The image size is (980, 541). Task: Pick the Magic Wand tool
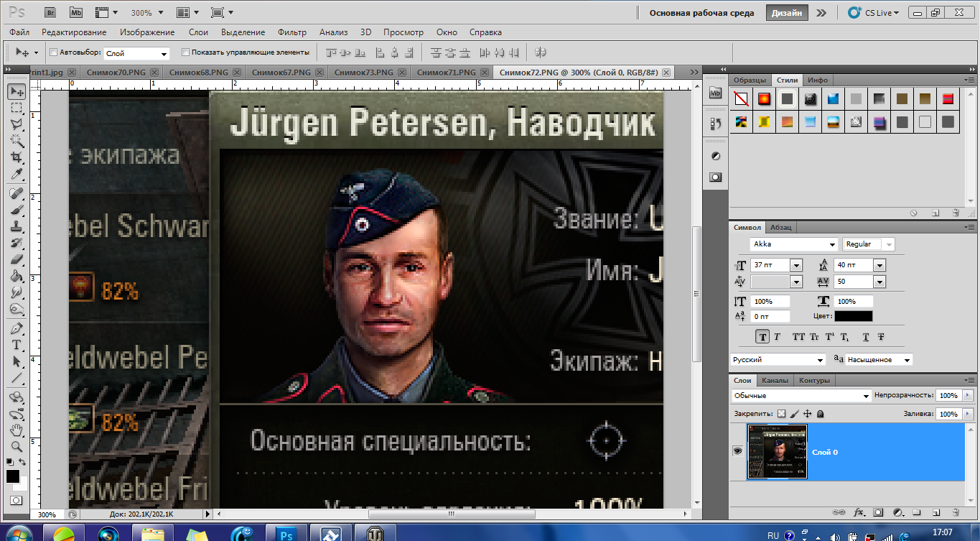(16, 140)
